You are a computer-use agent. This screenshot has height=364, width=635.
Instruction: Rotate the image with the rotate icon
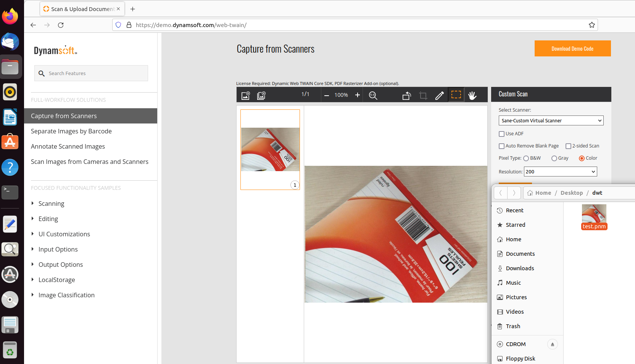coord(406,95)
